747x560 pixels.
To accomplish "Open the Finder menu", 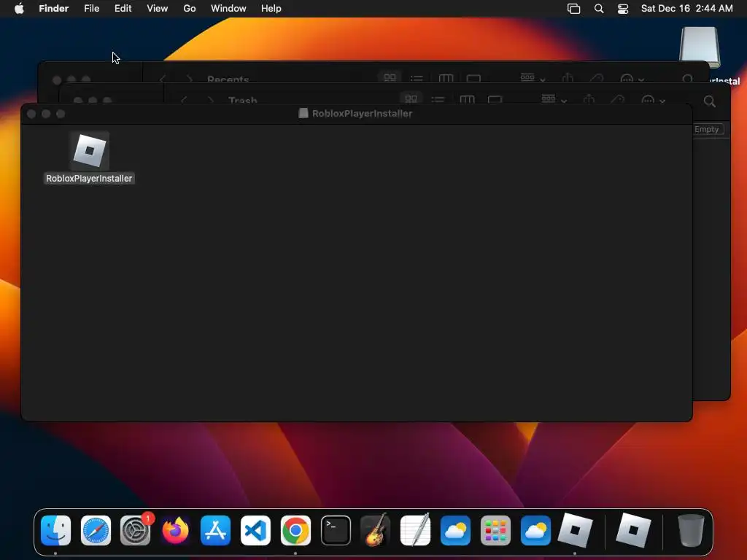I will (54, 9).
